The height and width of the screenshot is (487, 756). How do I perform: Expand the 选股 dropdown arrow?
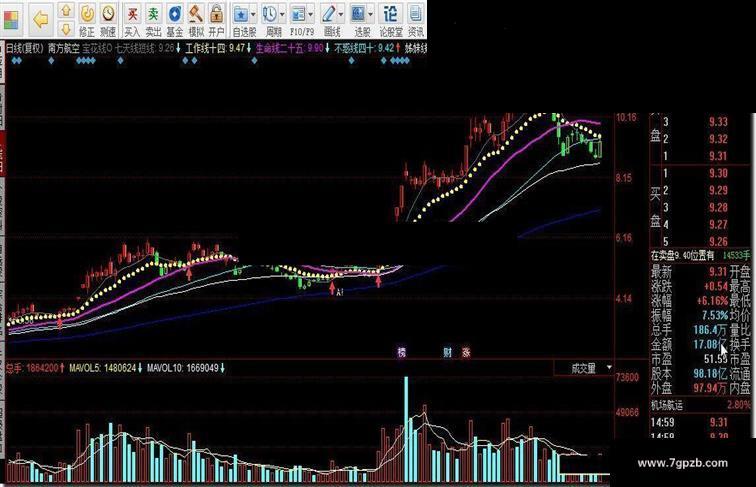click(x=371, y=14)
